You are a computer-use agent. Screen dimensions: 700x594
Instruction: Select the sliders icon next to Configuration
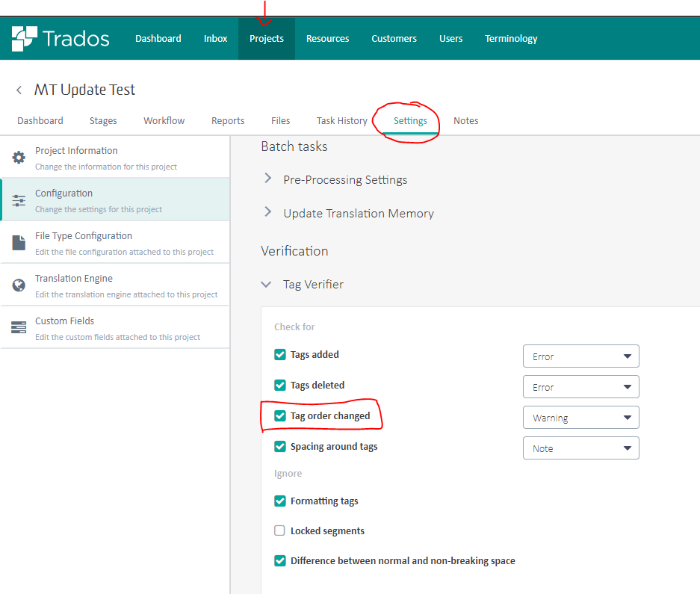point(19,199)
